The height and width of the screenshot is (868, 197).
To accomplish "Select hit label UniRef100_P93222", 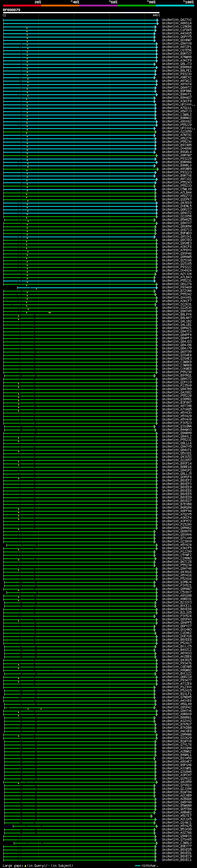I will [x=177, y=267].
